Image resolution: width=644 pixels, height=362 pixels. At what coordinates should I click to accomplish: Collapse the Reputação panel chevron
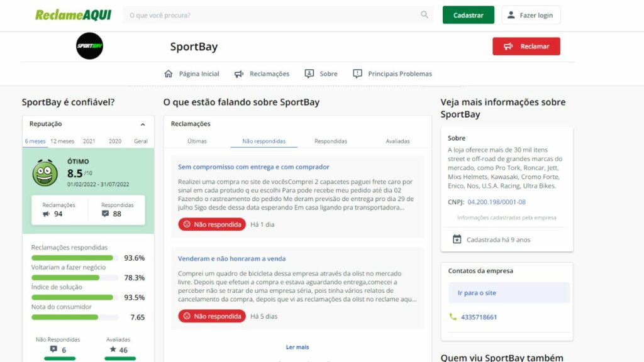143,124
